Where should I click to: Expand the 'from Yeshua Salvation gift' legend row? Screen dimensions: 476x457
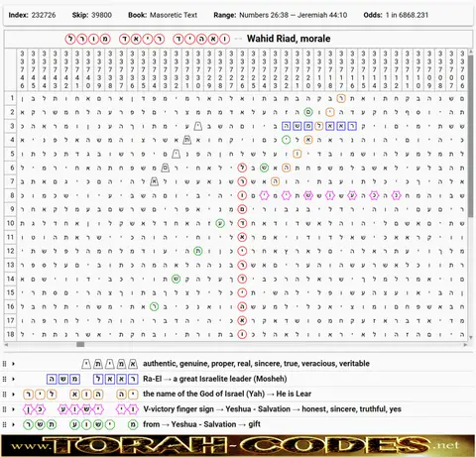pyautogui.click(x=14, y=424)
